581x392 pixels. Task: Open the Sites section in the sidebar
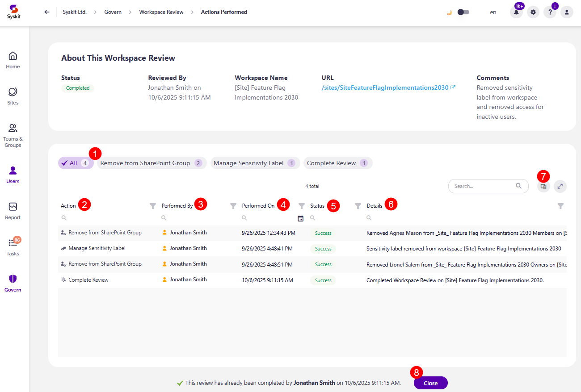tap(13, 96)
